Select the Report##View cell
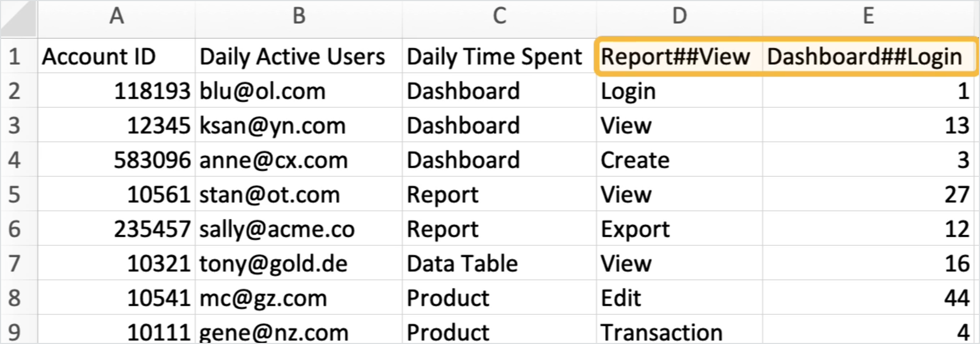This screenshot has width=980, height=344. point(676,57)
